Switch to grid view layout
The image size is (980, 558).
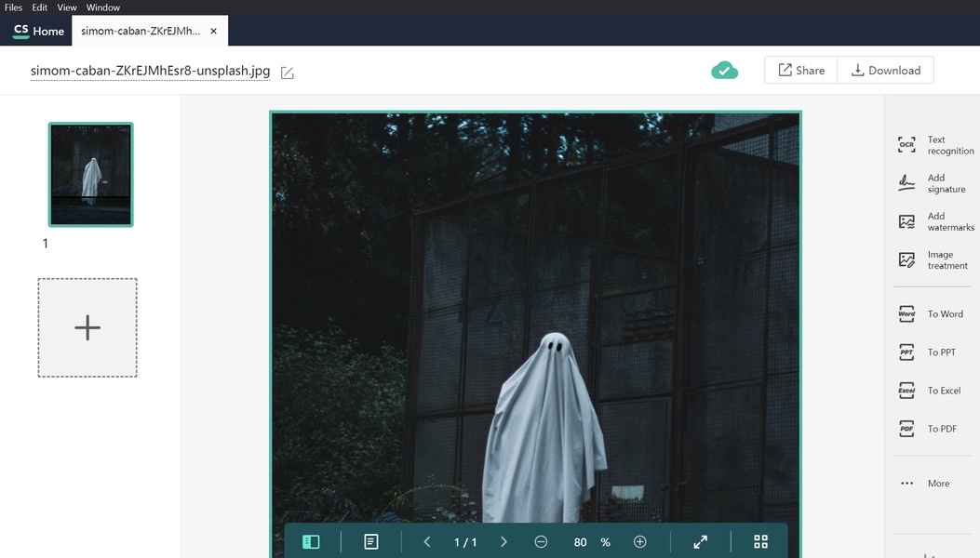tap(760, 542)
